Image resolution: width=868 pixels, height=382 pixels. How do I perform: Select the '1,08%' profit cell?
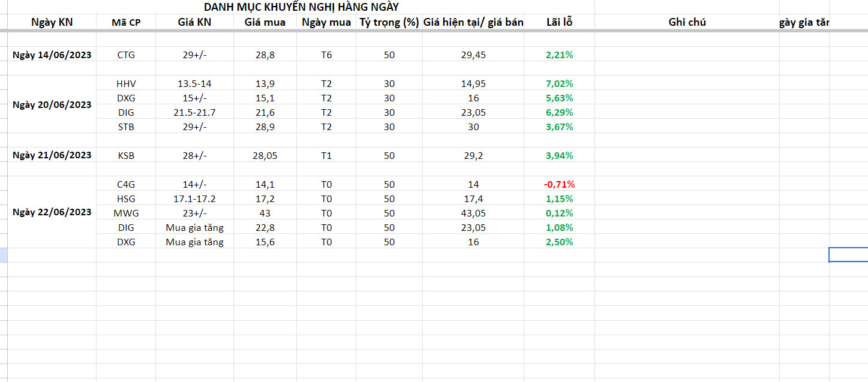click(560, 227)
